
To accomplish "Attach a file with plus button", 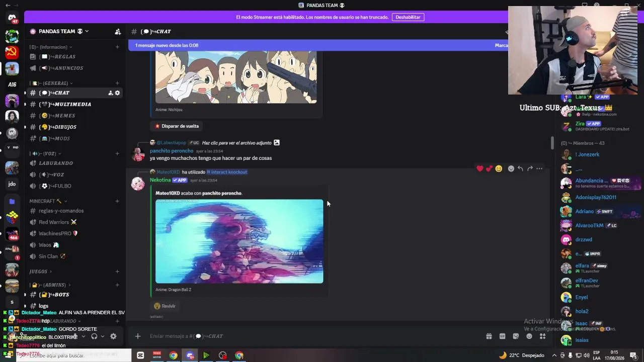I will coord(138,336).
